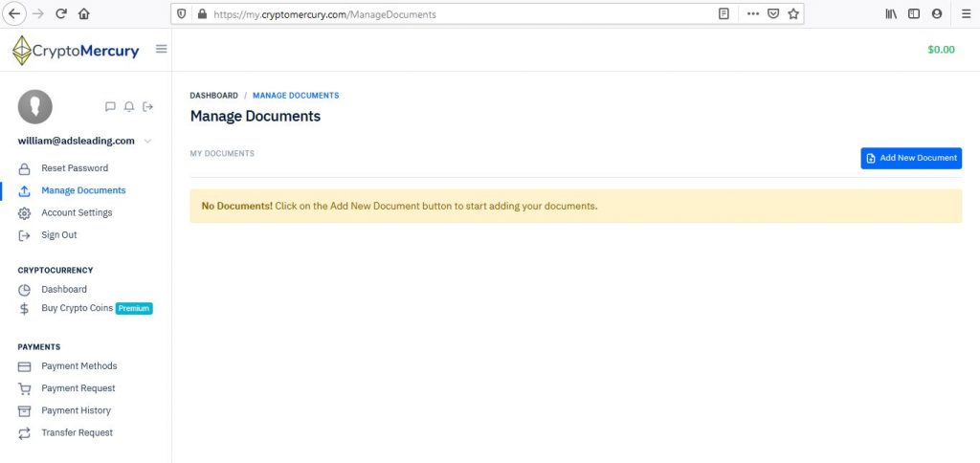This screenshot has width=980, height=463.
Task: Click the MANAGE DOCUMENTS breadcrumb
Action: point(296,96)
